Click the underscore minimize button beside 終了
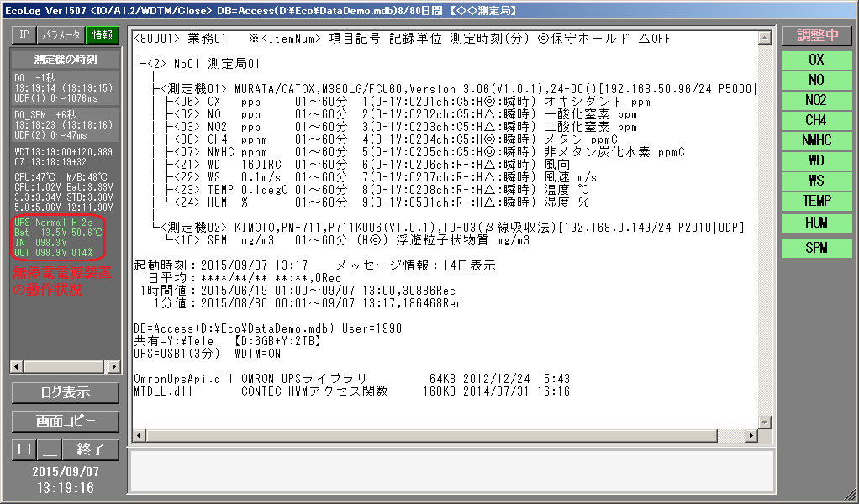 50,449
